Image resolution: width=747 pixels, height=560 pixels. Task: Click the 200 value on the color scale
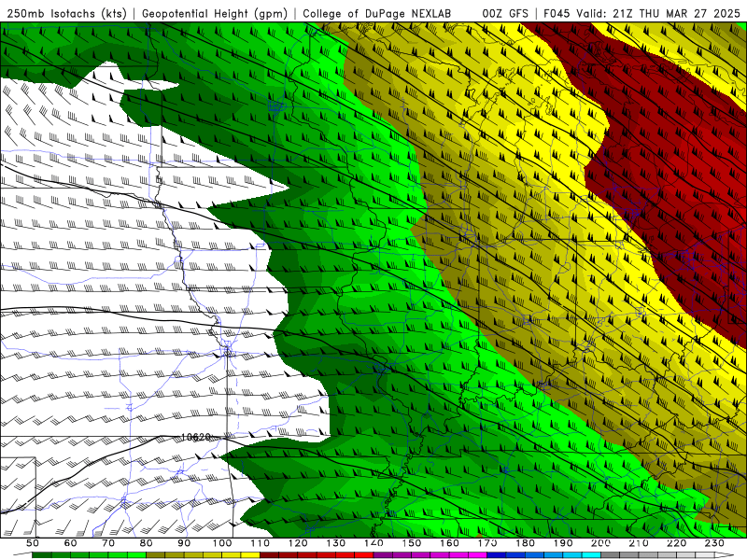601,543
